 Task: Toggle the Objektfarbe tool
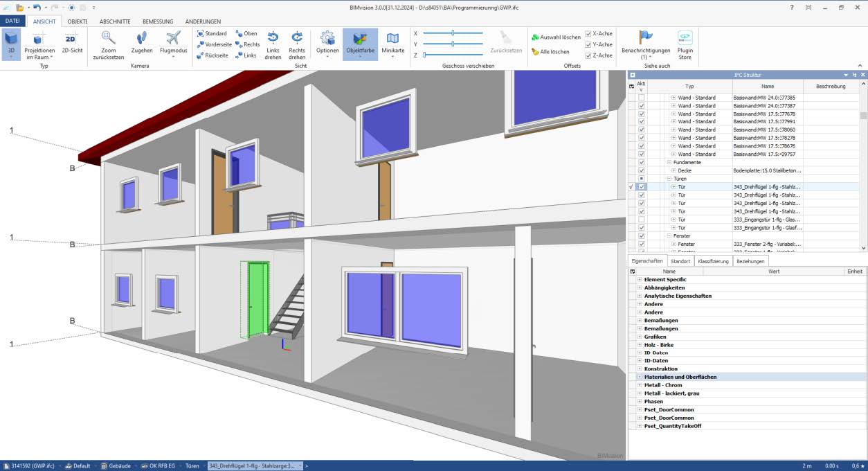pyautogui.click(x=360, y=44)
